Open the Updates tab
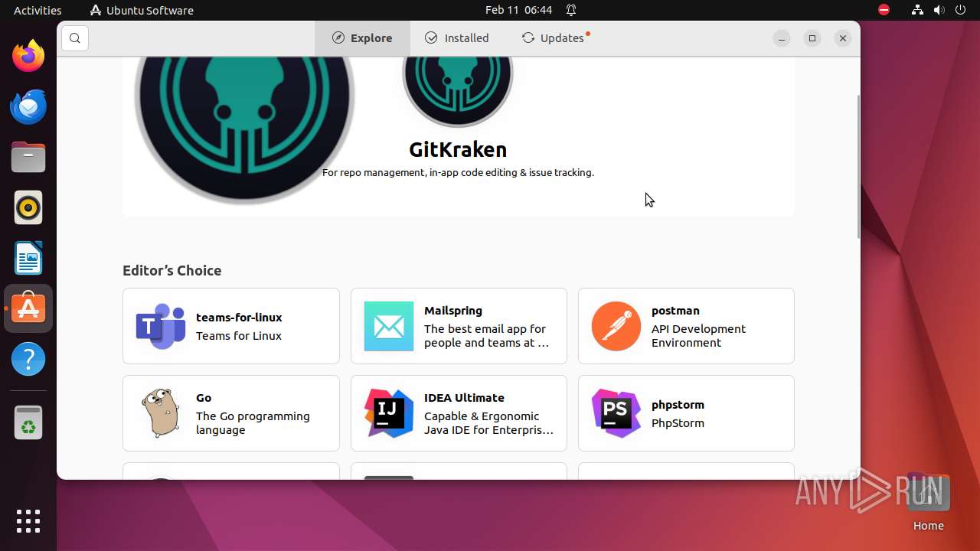 click(x=555, y=38)
